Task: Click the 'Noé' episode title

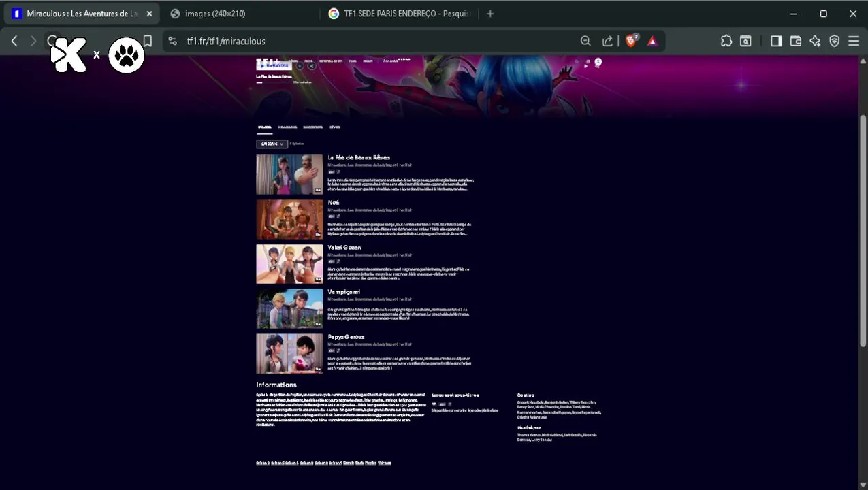Action: 334,202
